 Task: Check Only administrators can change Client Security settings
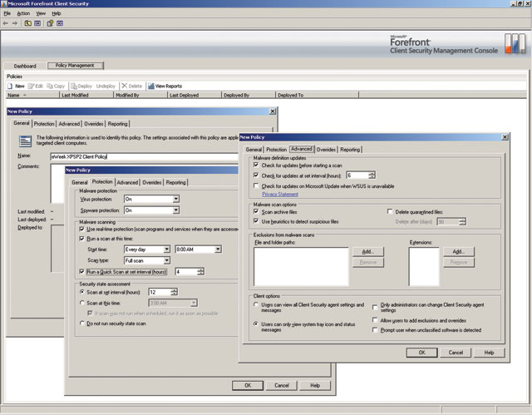[x=375, y=307]
